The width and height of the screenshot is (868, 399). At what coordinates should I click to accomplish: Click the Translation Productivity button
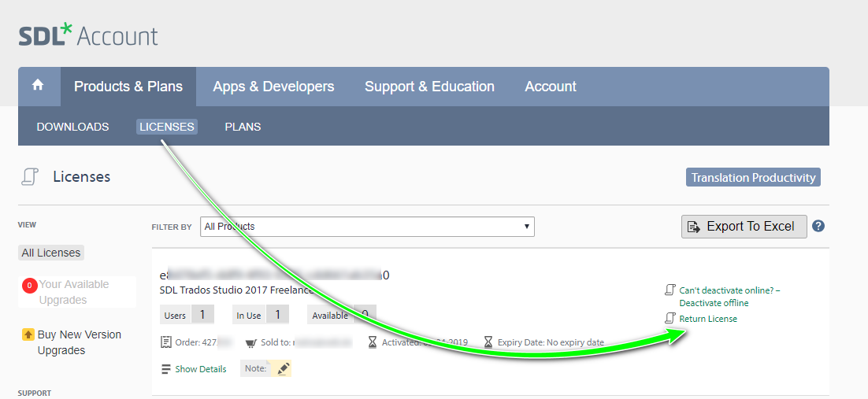click(x=753, y=178)
